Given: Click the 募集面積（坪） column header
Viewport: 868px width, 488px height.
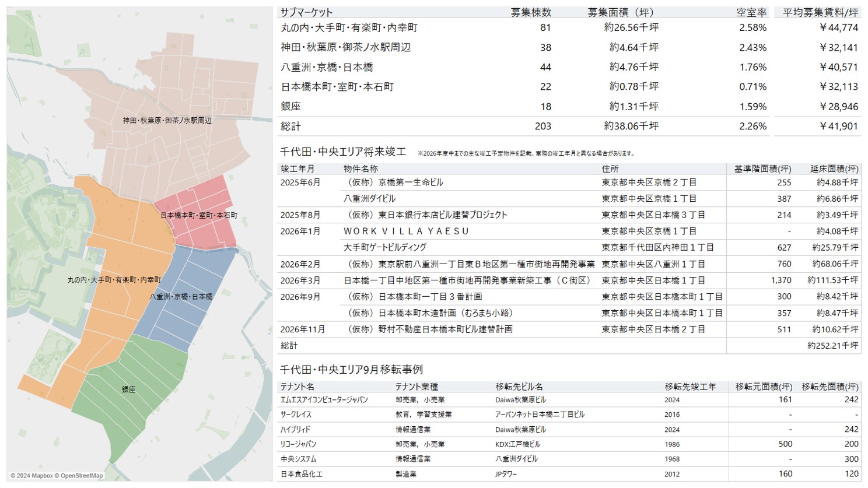Looking at the screenshot, I should (x=621, y=12).
